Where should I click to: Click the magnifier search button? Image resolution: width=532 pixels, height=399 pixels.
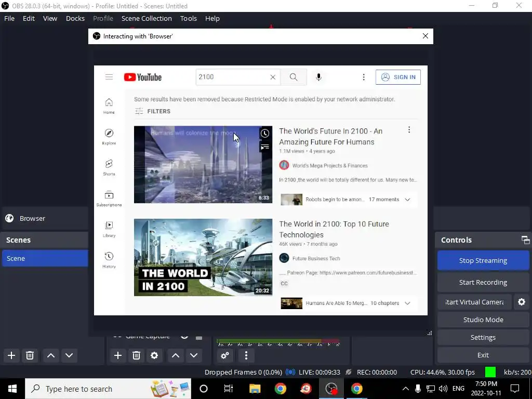coord(294,77)
